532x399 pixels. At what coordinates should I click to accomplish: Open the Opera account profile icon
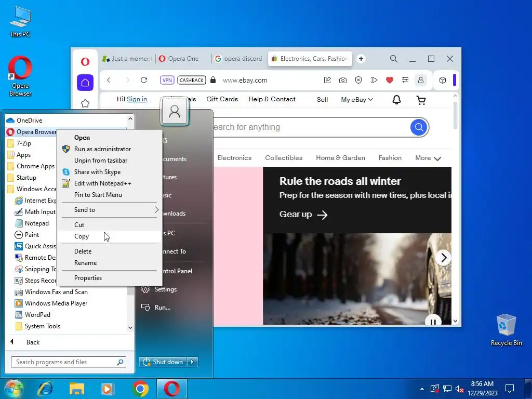(421, 80)
